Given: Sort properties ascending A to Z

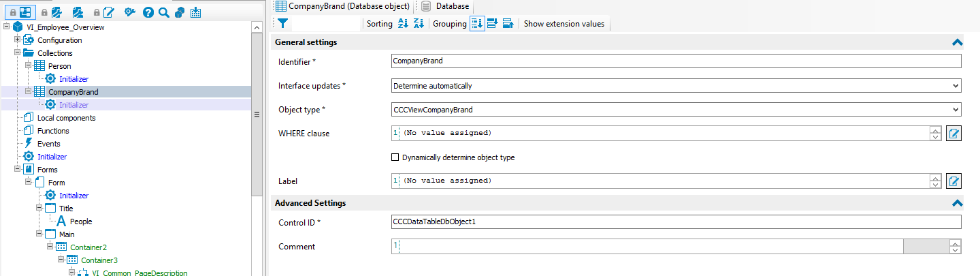Looking at the screenshot, I should click(x=403, y=23).
